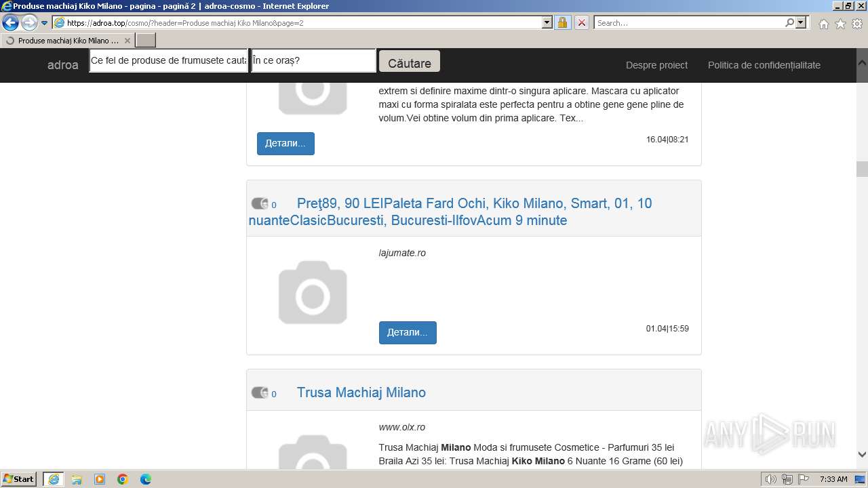Viewport: 868px width, 488px height.
Task: Click the Căutare search button
Action: [x=410, y=61]
